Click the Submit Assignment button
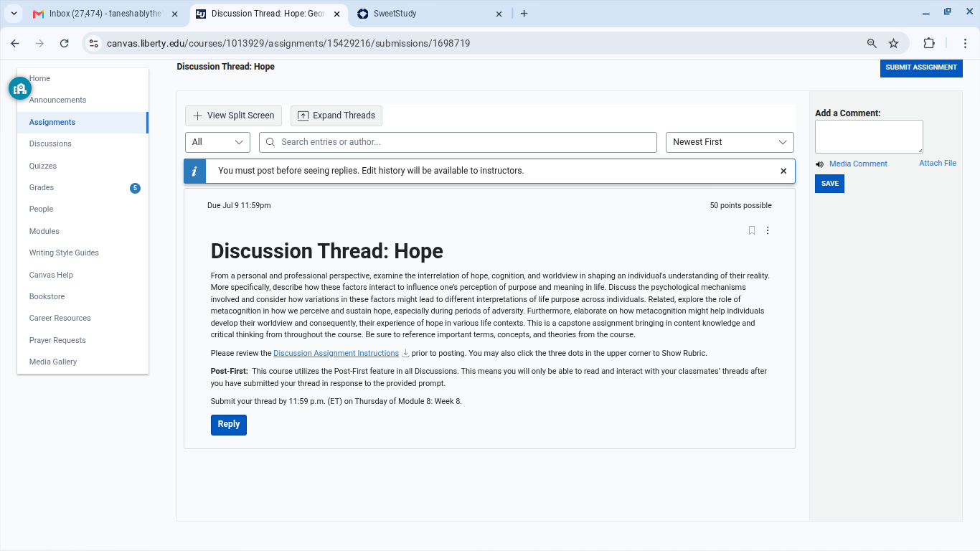 921,67
